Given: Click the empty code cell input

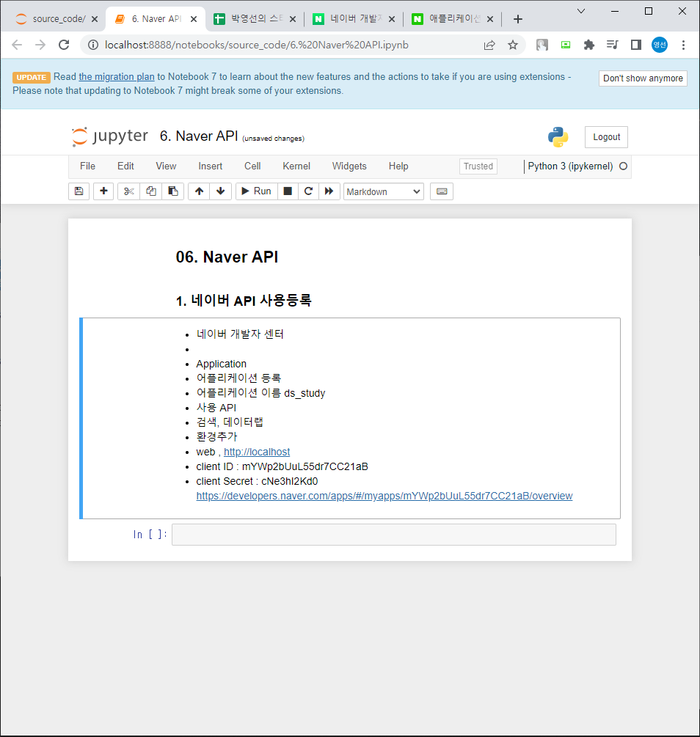Looking at the screenshot, I should click(394, 535).
